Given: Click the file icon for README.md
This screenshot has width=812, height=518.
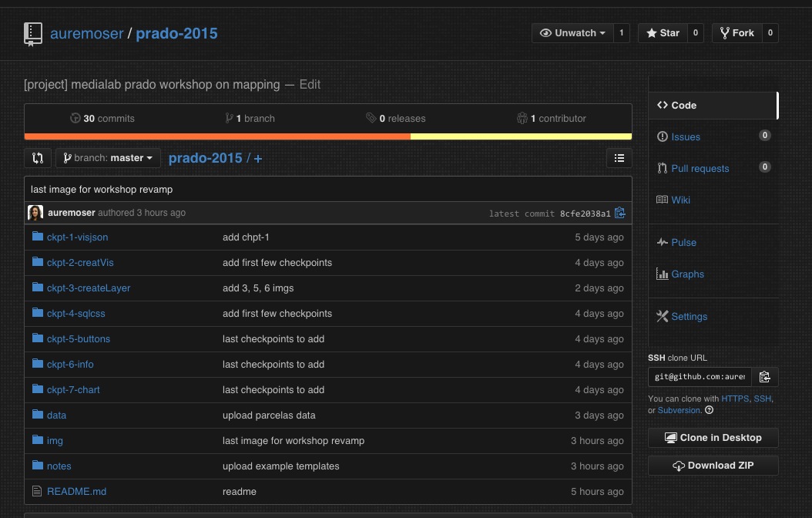Looking at the screenshot, I should [37, 491].
